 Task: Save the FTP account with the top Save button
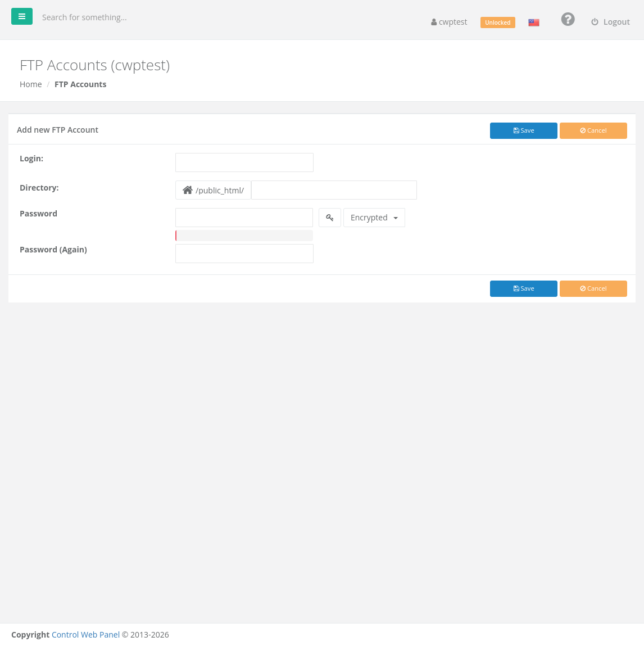pos(523,130)
